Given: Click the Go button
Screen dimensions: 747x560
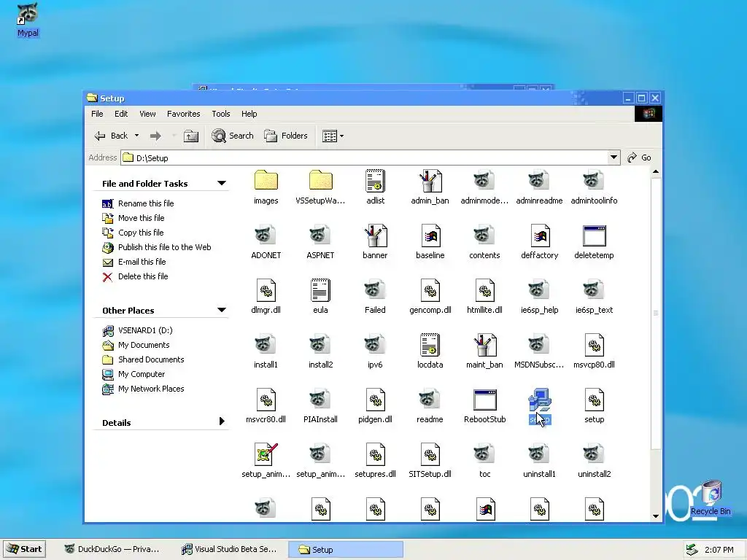Looking at the screenshot, I should (x=639, y=157).
